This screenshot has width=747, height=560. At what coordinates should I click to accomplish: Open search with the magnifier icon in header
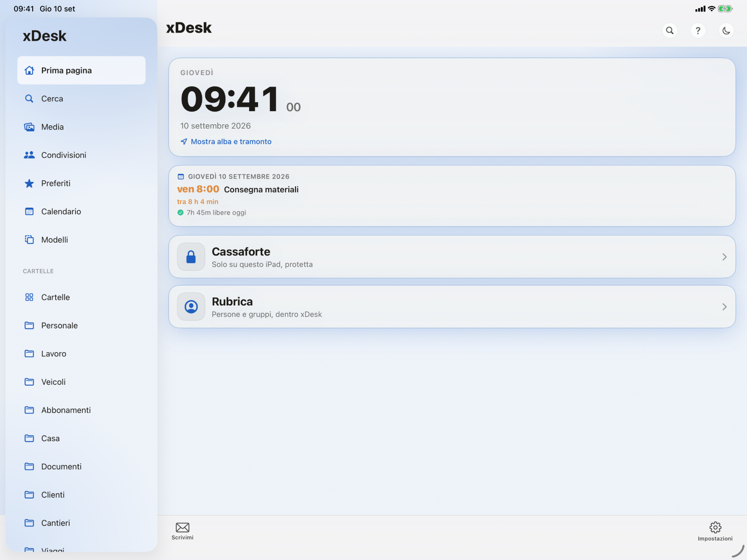point(670,31)
